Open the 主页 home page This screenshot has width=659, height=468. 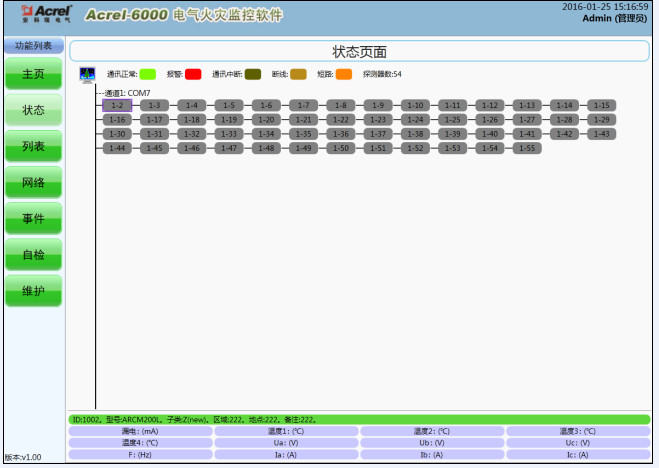(34, 74)
